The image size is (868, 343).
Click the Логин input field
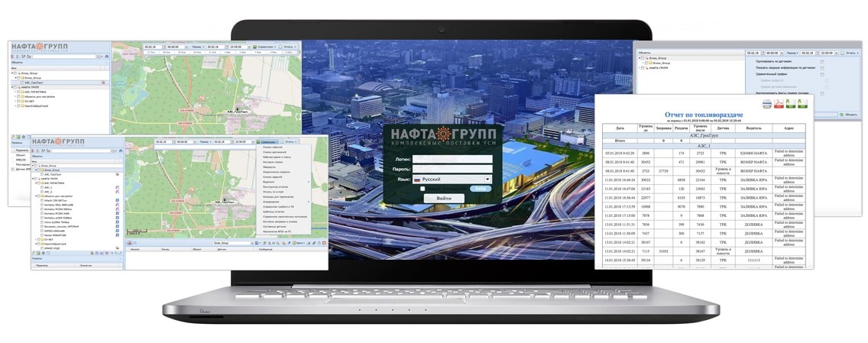click(452, 159)
